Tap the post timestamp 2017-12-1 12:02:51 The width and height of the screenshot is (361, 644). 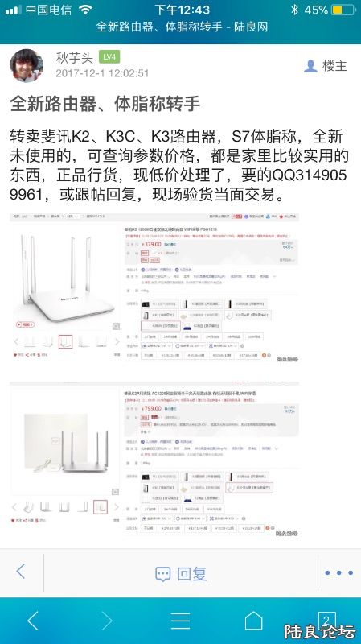pos(102,73)
